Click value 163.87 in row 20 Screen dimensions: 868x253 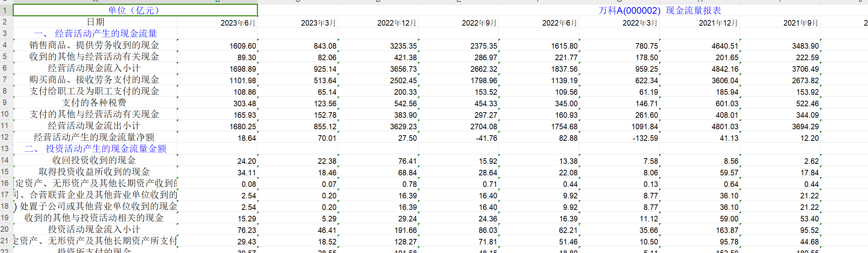727,230
